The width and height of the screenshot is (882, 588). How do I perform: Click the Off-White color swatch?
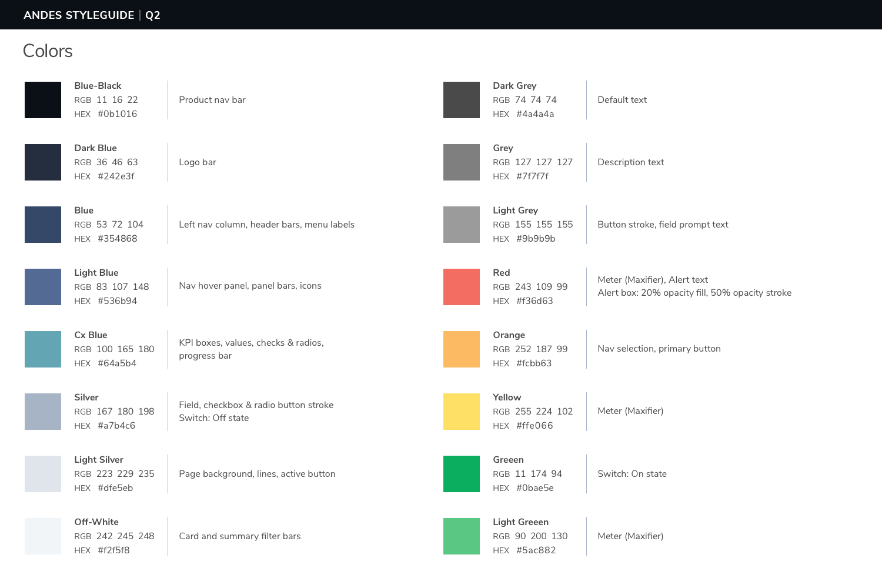pos(43,536)
